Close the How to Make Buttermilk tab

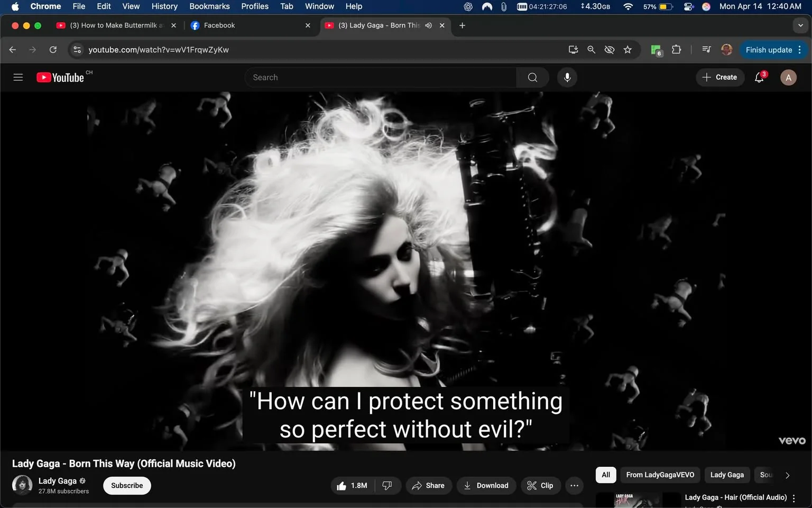(x=173, y=25)
